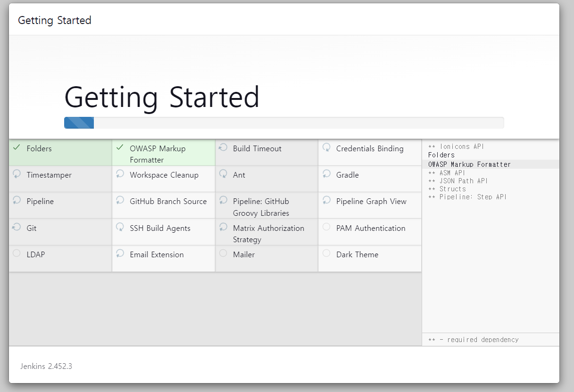574x392 pixels.
Task: Click the Folders entry in install log
Action: [441, 155]
